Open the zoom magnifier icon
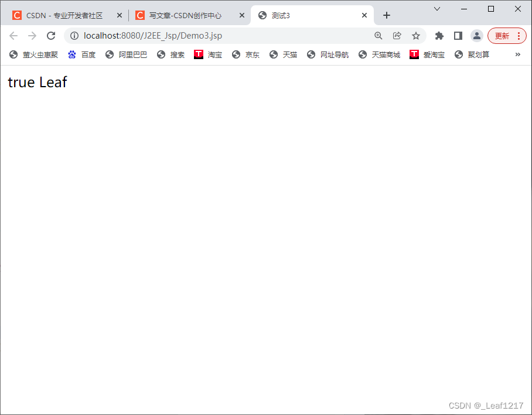 (x=378, y=36)
